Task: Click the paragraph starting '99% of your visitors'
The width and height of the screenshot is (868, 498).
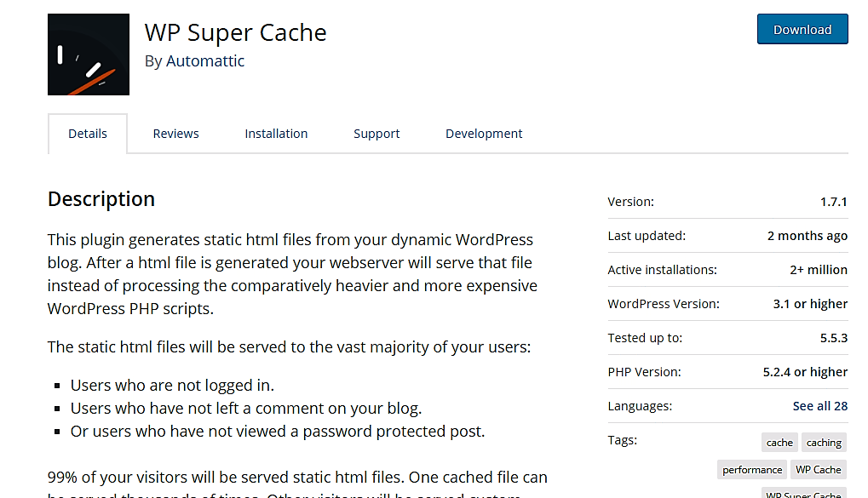Action: 297,483
